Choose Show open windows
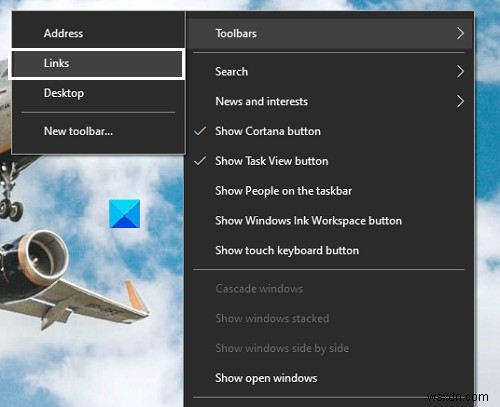The width and height of the screenshot is (500, 407). [x=330, y=378]
